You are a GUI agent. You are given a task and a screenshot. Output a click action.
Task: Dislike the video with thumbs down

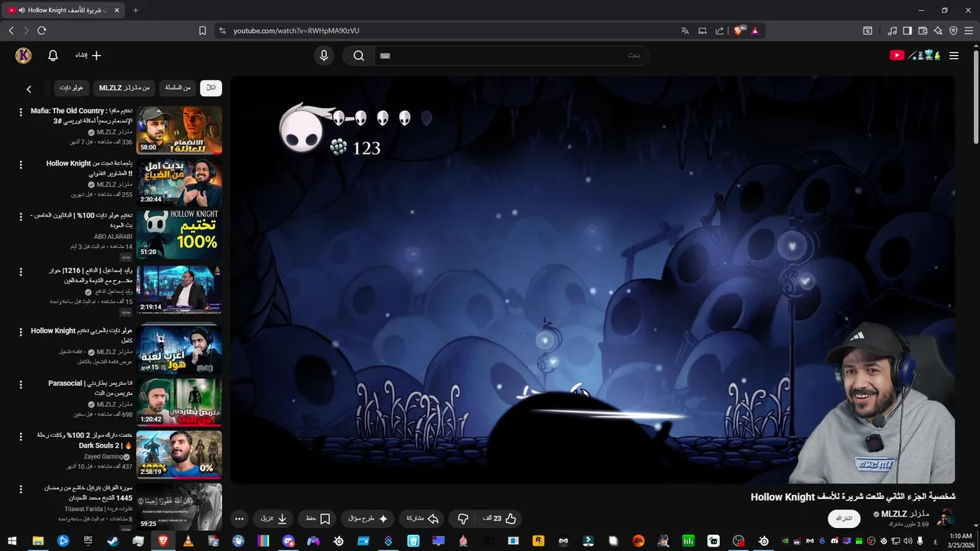462,518
